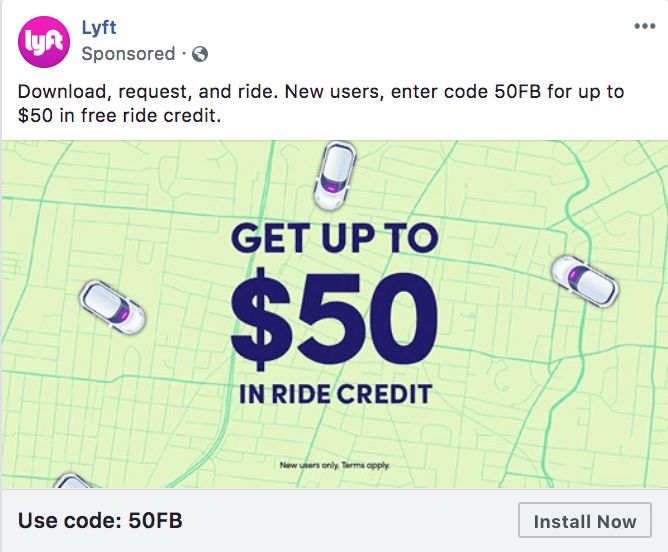Click the pink Lyft logo avatar

(x=44, y=42)
